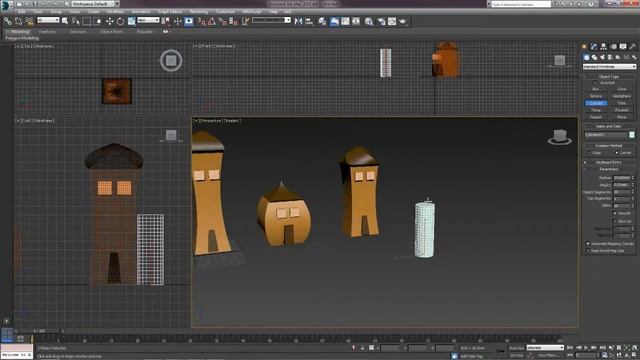The image size is (640, 360).
Task: Click the Render Production teapot icon
Action: pyautogui.click(x=403, y=21)
